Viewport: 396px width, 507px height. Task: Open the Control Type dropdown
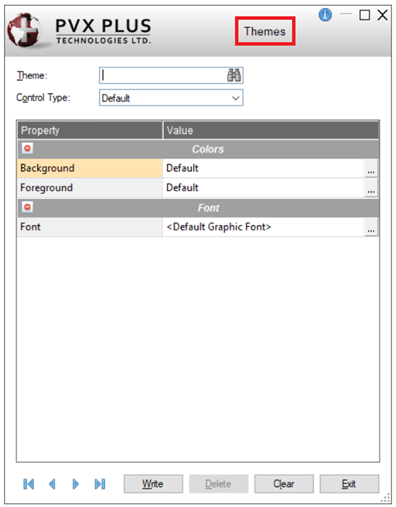coord(171,98)
